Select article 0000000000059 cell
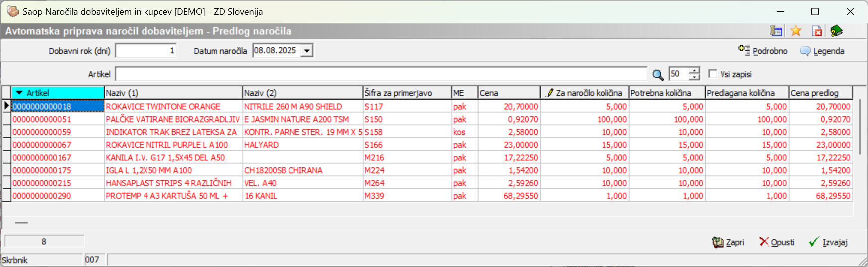 coord(58,132)
